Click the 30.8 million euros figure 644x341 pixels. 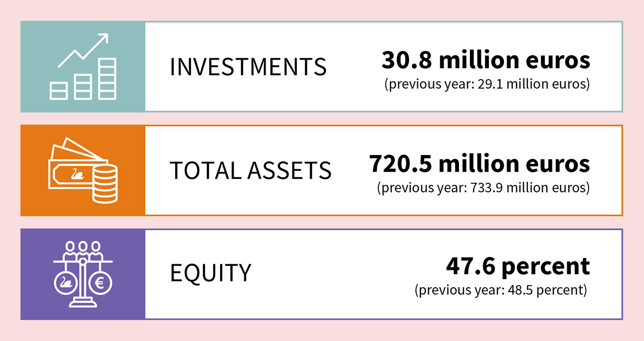pyautogui.click(x=486, y=60)
